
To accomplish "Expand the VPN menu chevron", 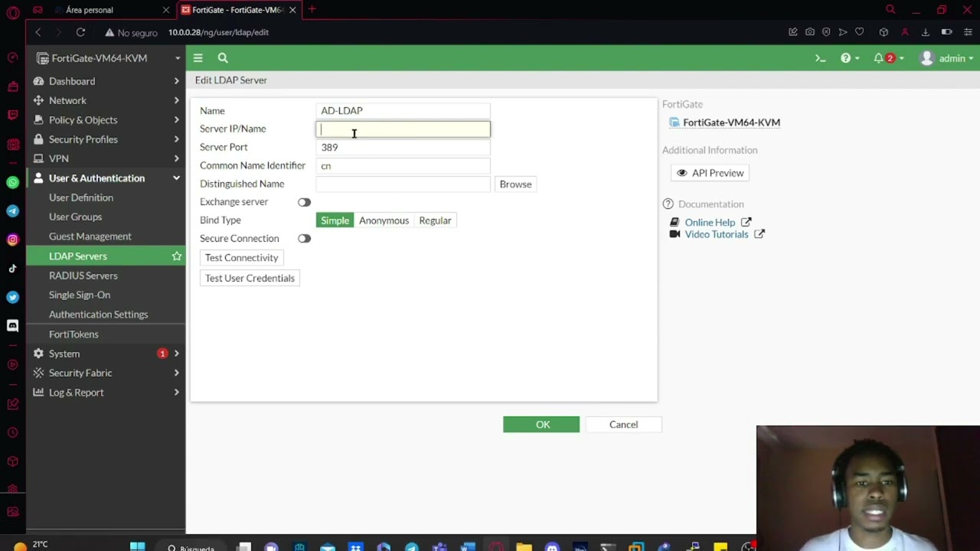I will click(x=176, y=158).
